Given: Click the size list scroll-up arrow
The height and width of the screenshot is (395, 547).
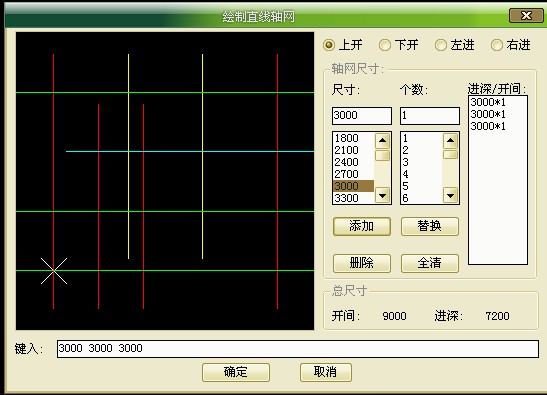Looking at the screenshot, I should click(x=382, y=141).
